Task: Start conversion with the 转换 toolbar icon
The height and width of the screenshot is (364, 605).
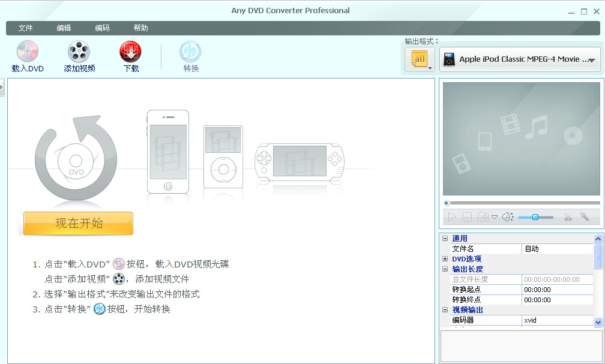Action: coord(190,52)
